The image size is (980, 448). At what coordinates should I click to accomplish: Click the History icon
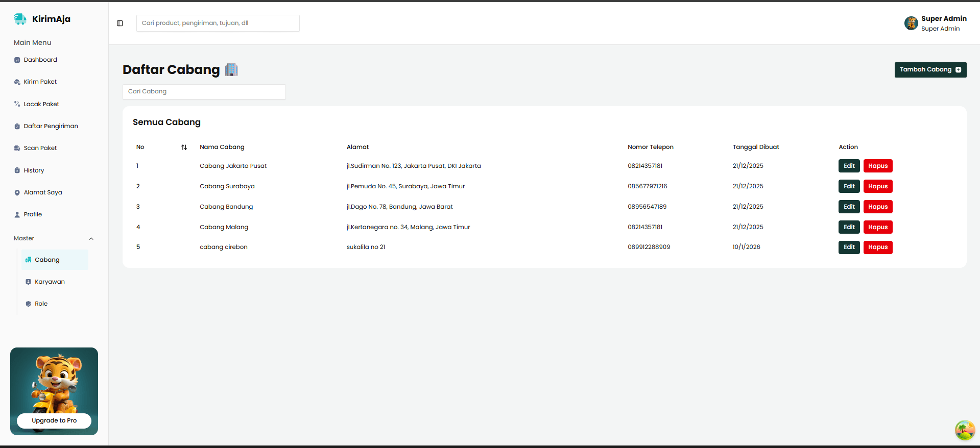17,170
